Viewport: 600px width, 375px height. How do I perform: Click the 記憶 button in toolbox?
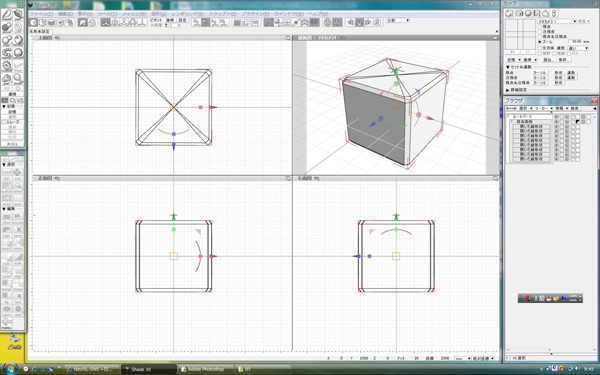pyautogui.click(x=12, y=112)
